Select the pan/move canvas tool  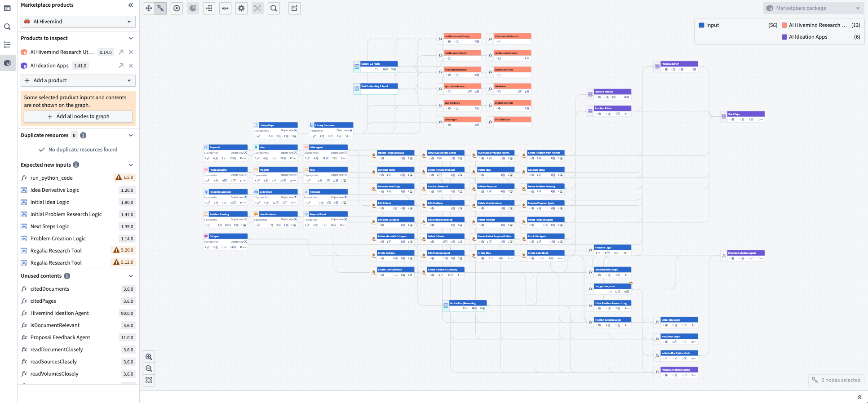(x=149, y=8)
